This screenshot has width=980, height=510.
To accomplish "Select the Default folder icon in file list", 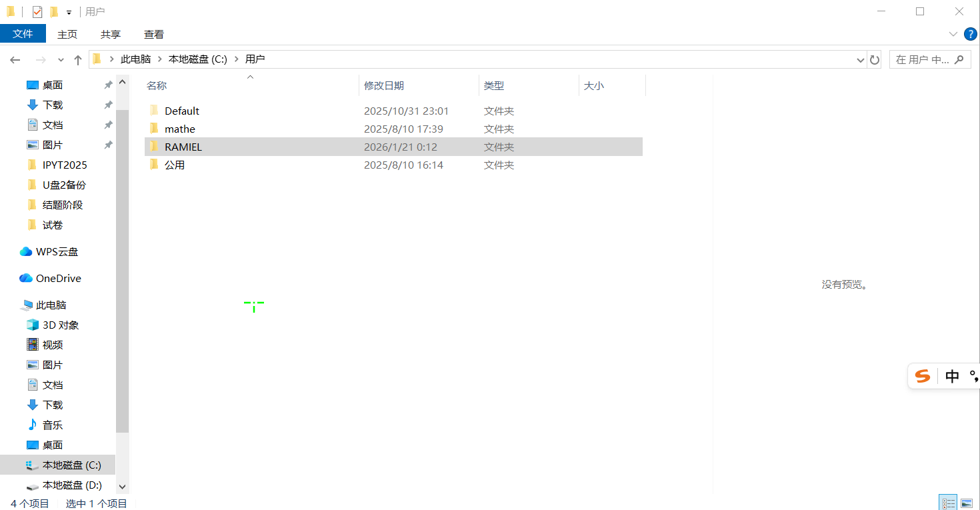I will click(154, 111).
